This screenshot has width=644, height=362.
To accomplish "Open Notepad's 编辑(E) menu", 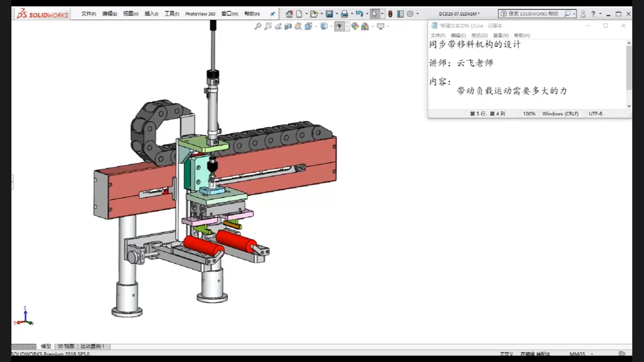I will 458,36.
